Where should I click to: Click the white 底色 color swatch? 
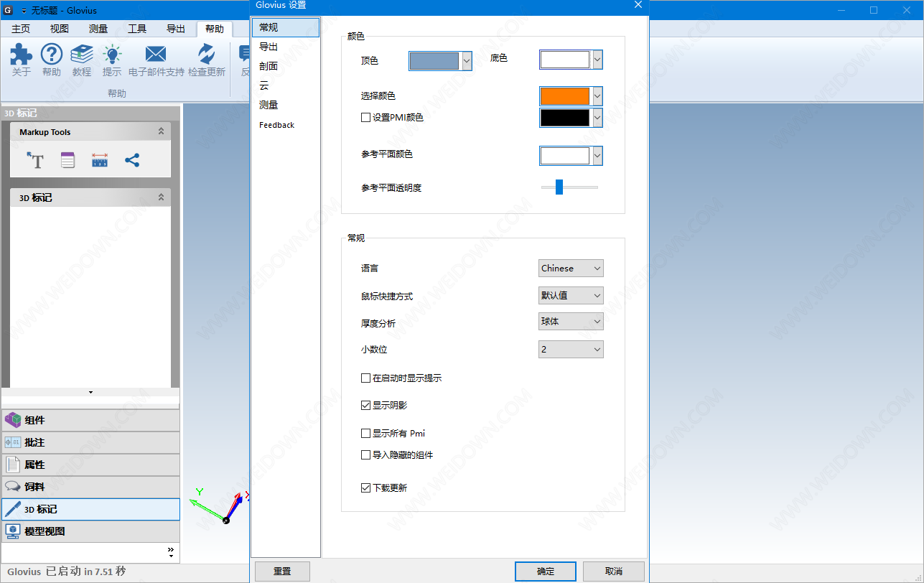pos(565,60)
